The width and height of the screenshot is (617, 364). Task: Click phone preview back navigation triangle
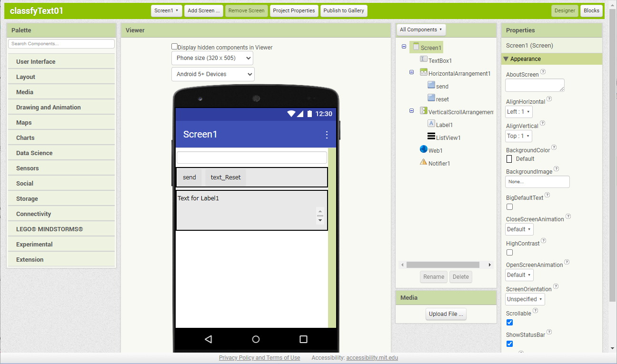coord(208,339)
